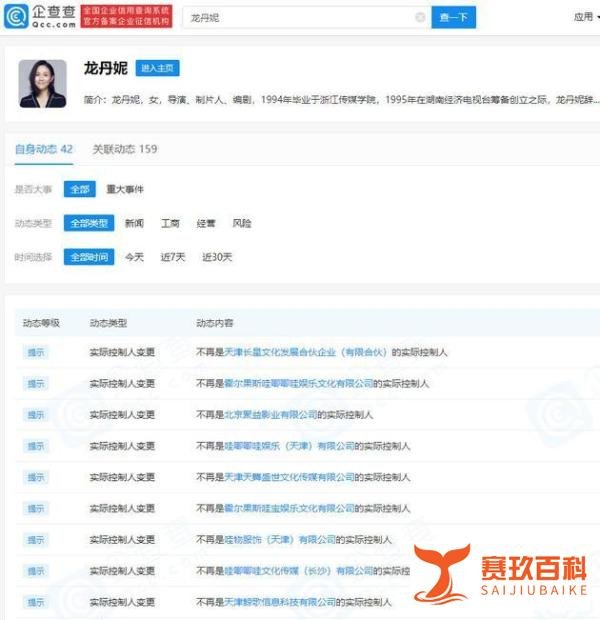This screenshot has width=600, height=620.
Task: Choose the 近7天 time filter
Action: [173, 257]
